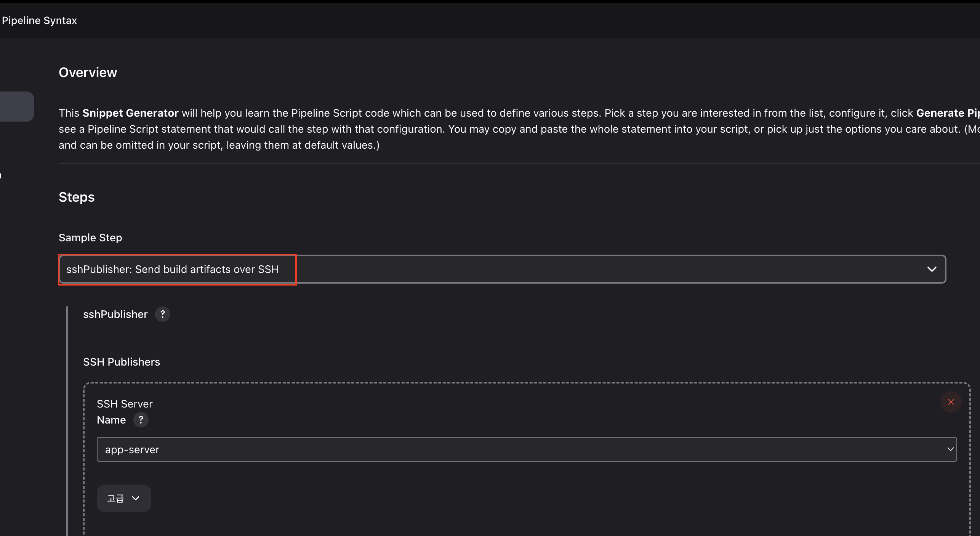Image resolution: width=980 pixels, height=536 pixels.
Task: Expand the 고급 advanced options
Action: pyautogui.click(x=123, y=498)
